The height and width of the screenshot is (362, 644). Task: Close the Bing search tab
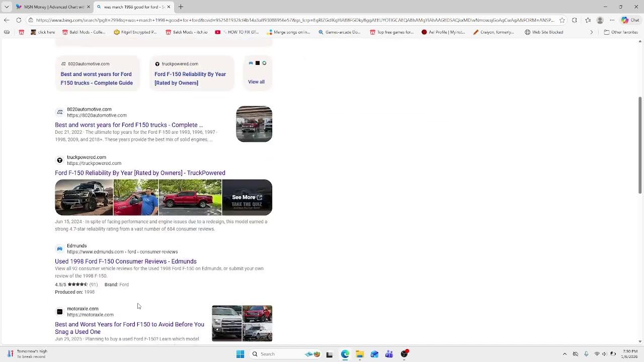click(x=169, y=7)
